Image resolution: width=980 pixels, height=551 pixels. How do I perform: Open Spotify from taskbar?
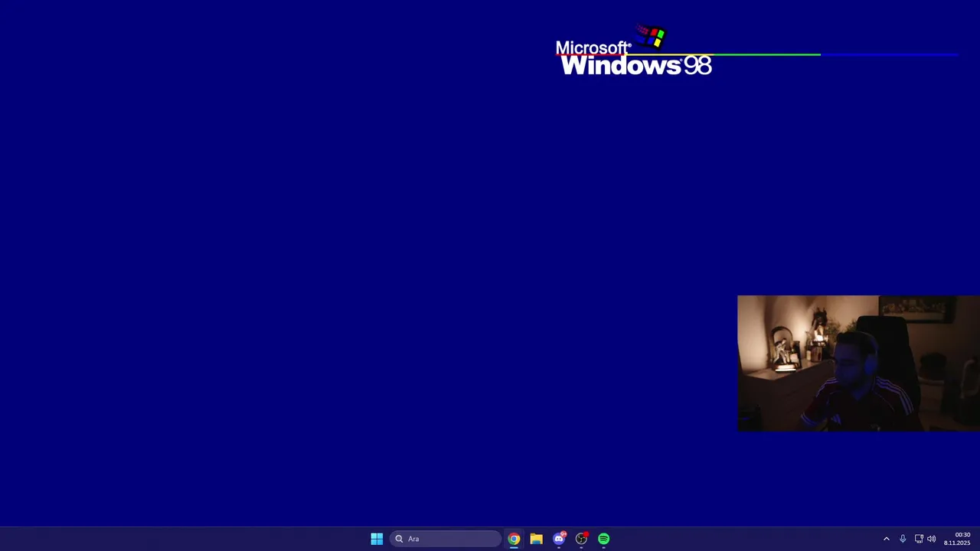[x=604, y=539]
